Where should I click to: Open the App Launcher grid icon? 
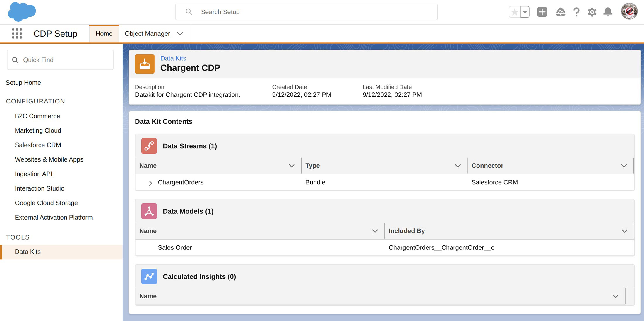pos(17,33)
